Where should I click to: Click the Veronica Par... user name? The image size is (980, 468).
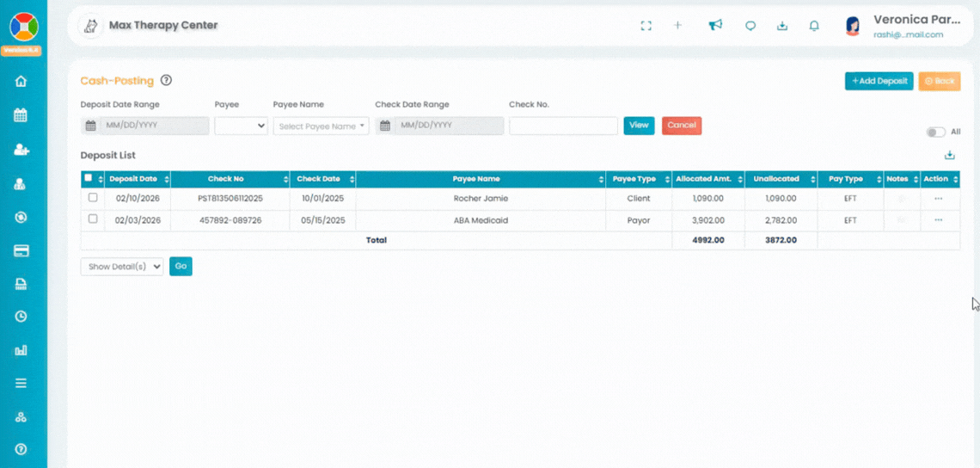916,20
